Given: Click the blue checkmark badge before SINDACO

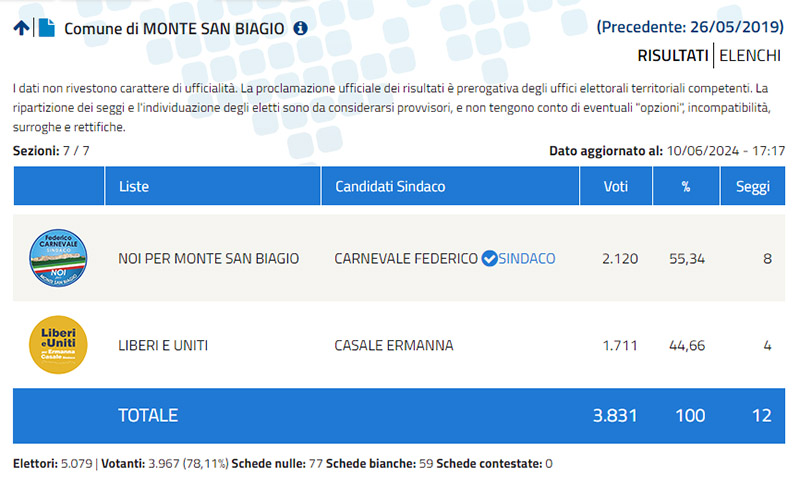Looking at the screenshot, I should [489, 259].
